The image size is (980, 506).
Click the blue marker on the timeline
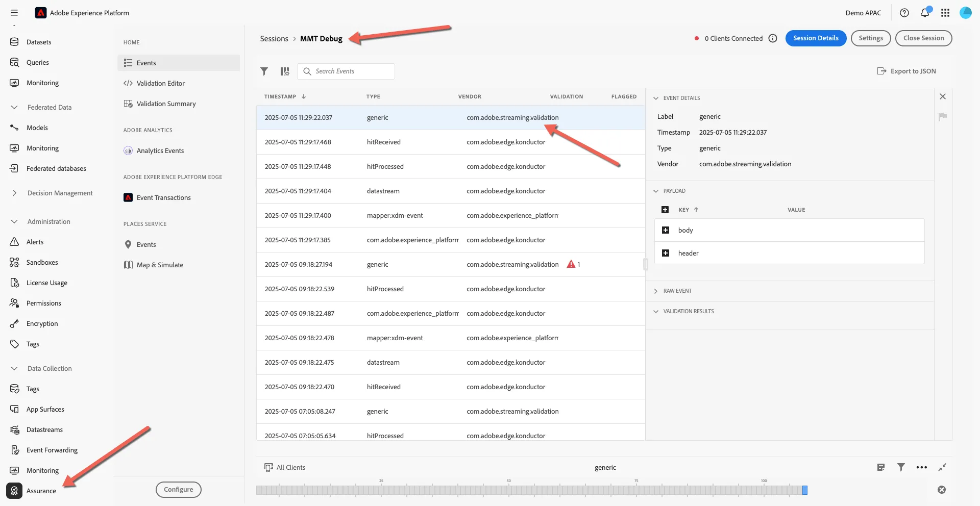coord(805,490)
